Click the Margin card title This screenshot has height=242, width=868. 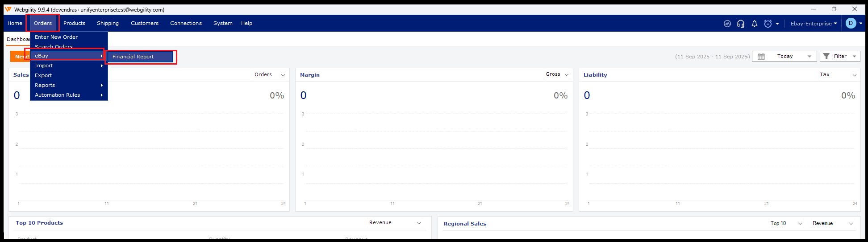tap(310, 75)
